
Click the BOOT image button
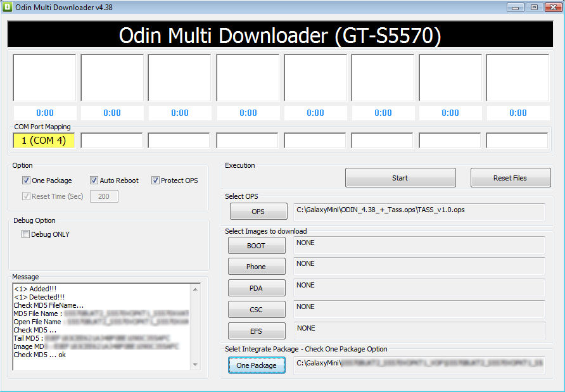pos(256,246)
